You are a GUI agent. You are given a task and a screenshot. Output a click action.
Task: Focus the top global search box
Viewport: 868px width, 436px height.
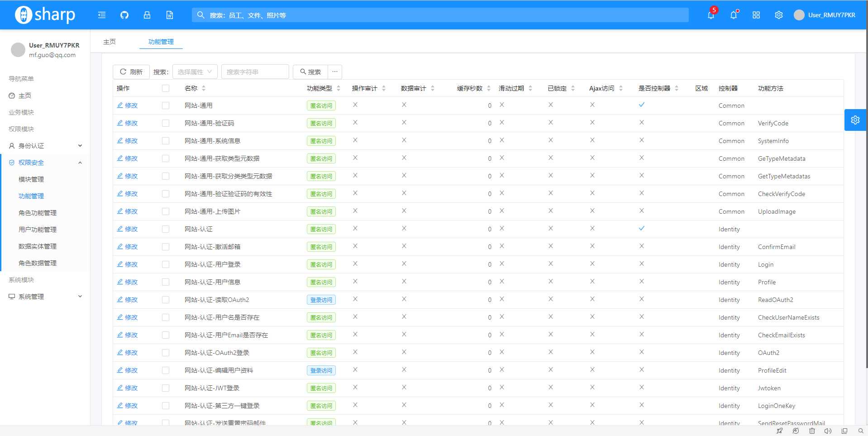point(440,15)
